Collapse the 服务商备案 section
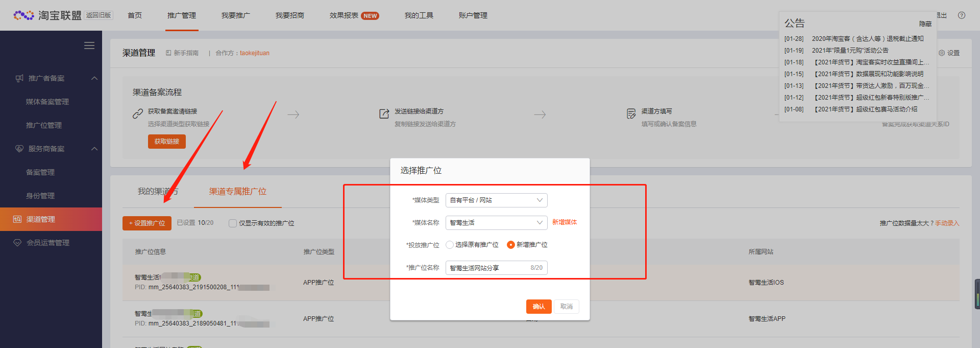This screenshot has height=348, width=980. tap(94, 149)
